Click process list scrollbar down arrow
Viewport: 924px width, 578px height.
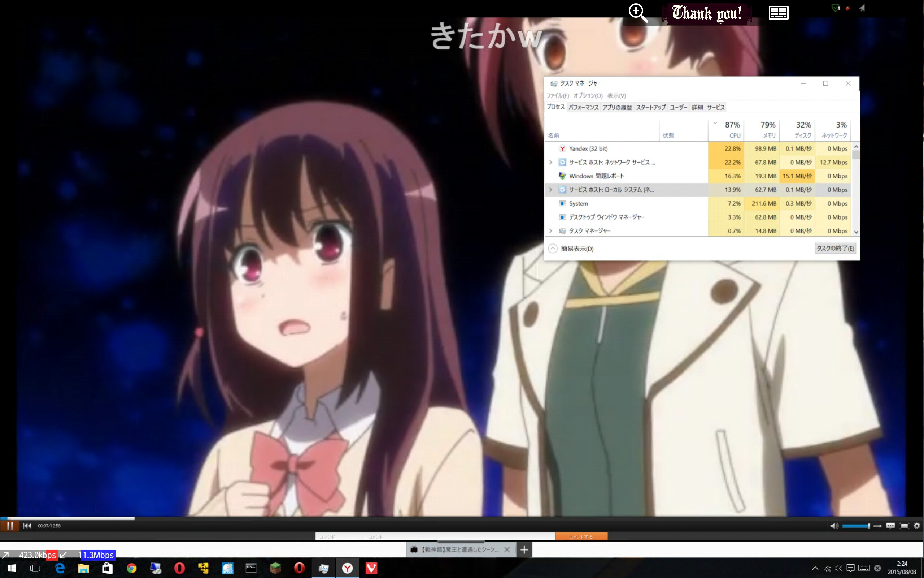click(x=856, y=232)
